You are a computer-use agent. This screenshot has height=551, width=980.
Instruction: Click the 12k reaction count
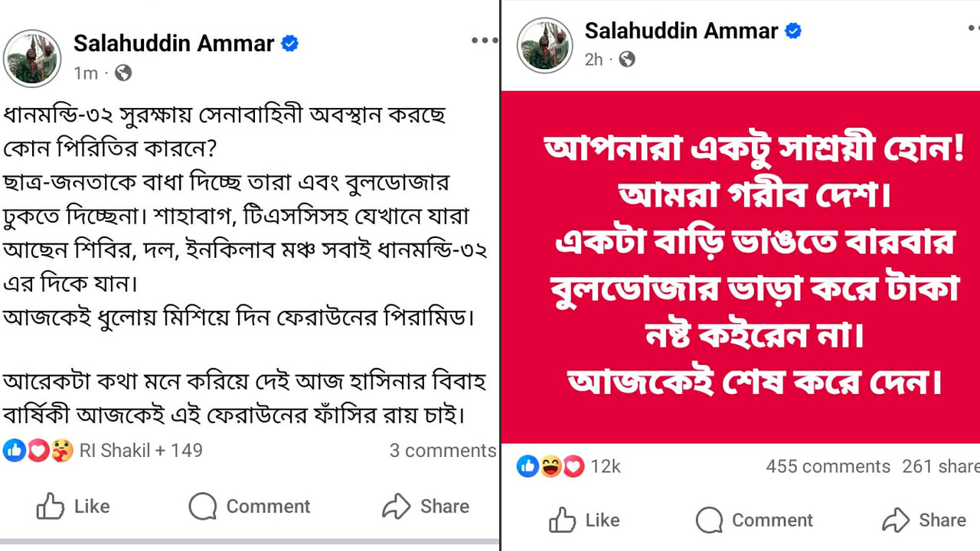click(606, 466)
